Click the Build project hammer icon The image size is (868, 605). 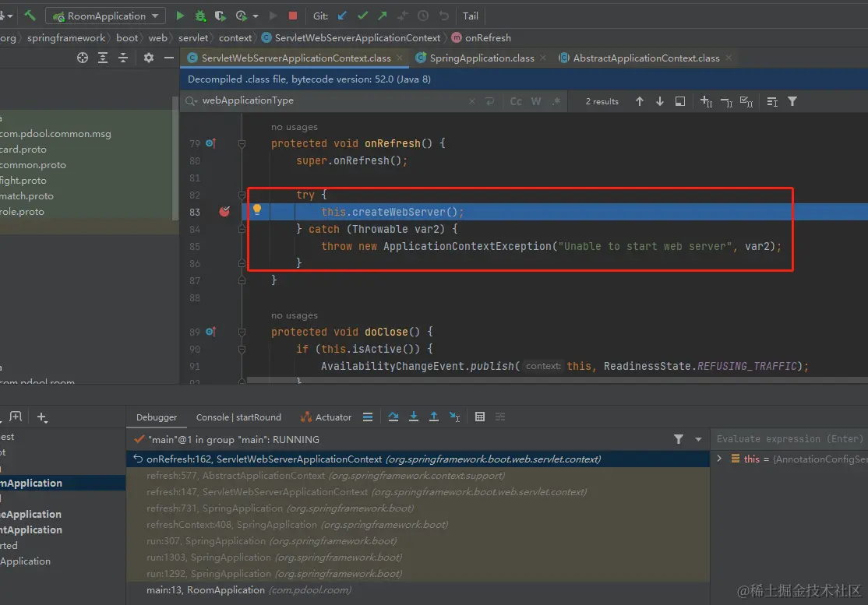point(30,16)
